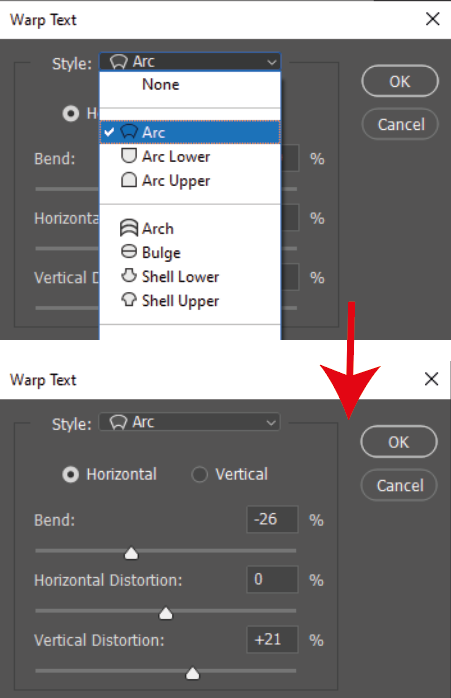This screenshot has width=451, height=698.
Task: Choose None from the style list
Action: point(161,84)
